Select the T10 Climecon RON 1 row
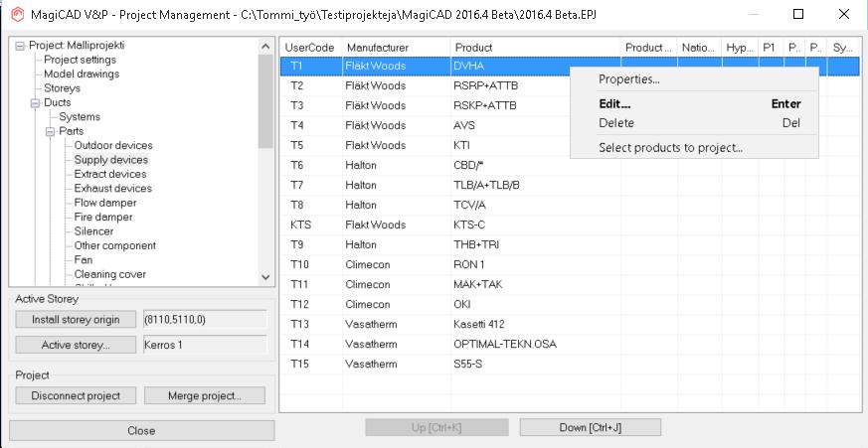Screen dimensions: 868x448 (x=571, y=265)
